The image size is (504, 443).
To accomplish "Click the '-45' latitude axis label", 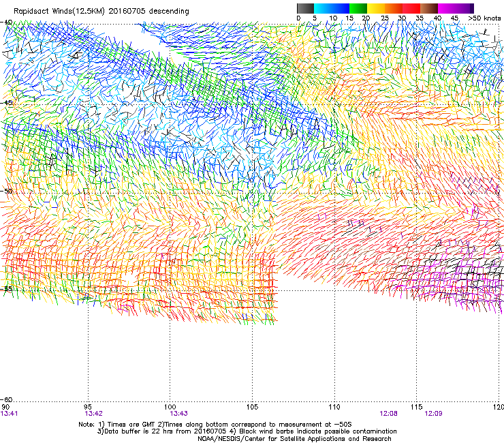I will pyautogui.click(x=7, y=103).
